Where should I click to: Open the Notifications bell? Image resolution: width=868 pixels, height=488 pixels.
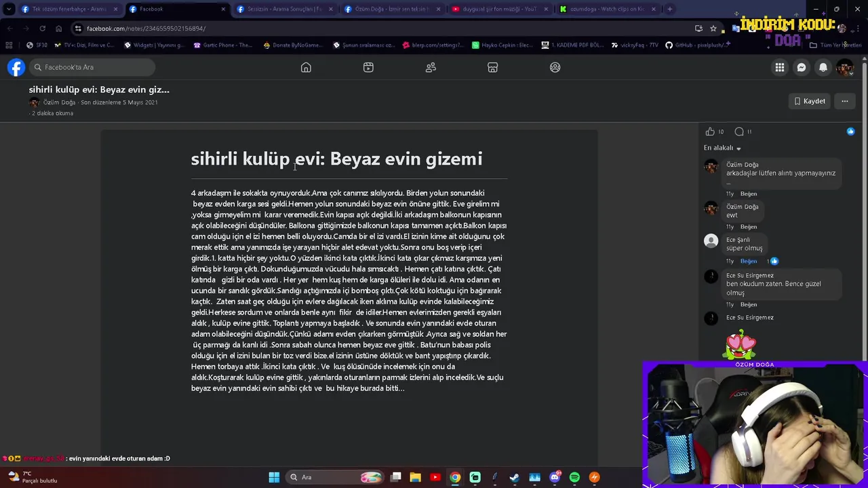coord(823,67)
